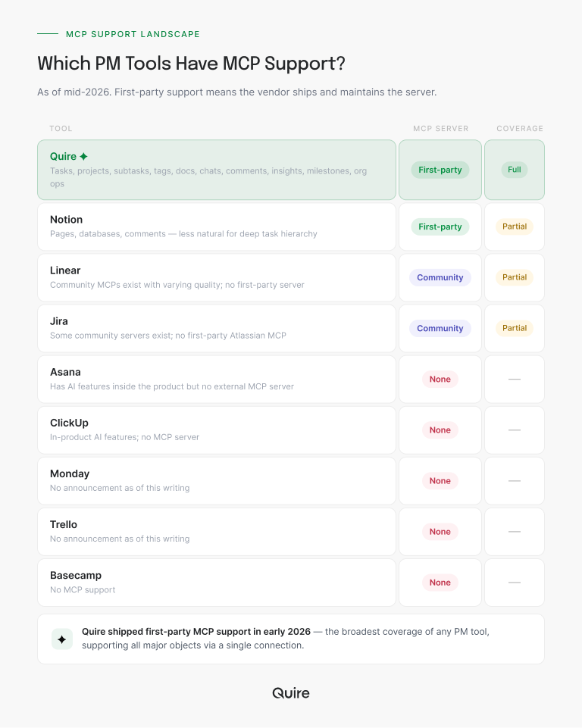This screenshot has width=582, height=728.
Task: Click the dash in Asana's coverage cell
Action: coord(515,380)
